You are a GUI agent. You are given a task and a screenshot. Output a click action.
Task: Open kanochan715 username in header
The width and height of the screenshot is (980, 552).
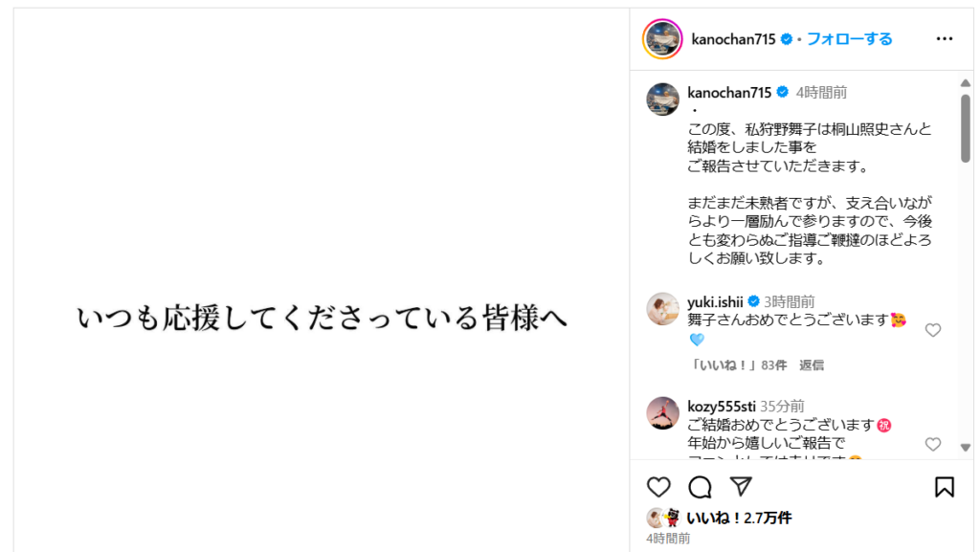point(733,39)
